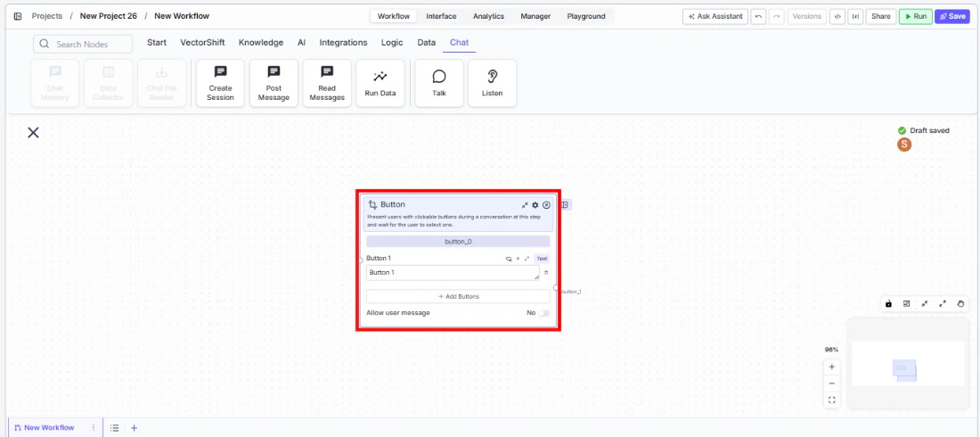
Task: Add a Chat Memory node
Action: click(55, 83)
